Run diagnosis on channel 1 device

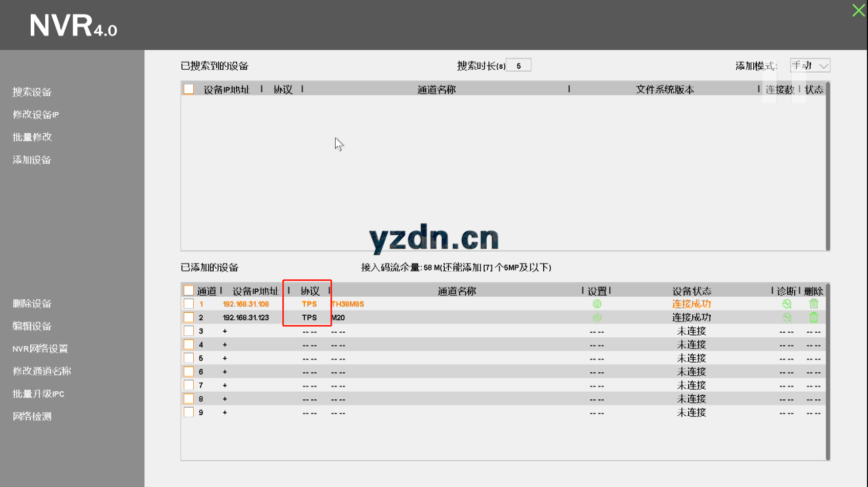[x=787, y=303]
